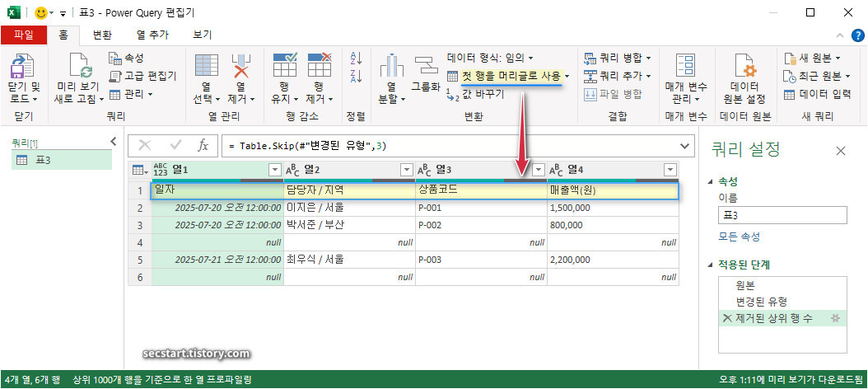Collapse the ribbon with the chevron
Viewport: 868px width, 389px height.
pos(840,35)
